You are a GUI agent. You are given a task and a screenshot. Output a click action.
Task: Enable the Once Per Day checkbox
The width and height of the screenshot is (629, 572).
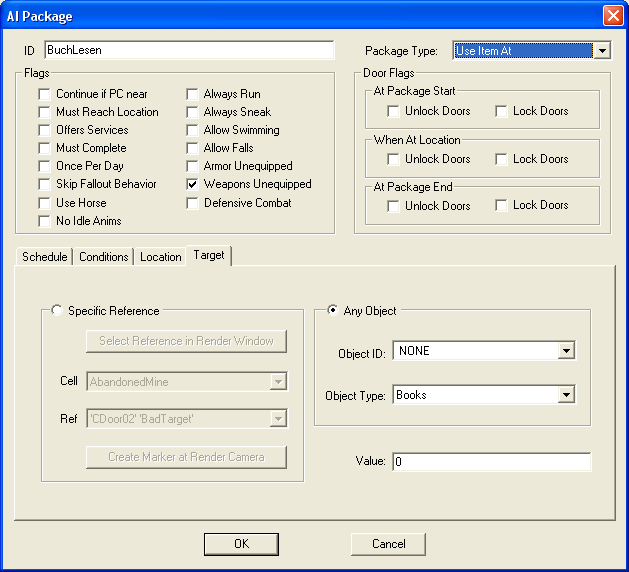(x=45, y=166)
